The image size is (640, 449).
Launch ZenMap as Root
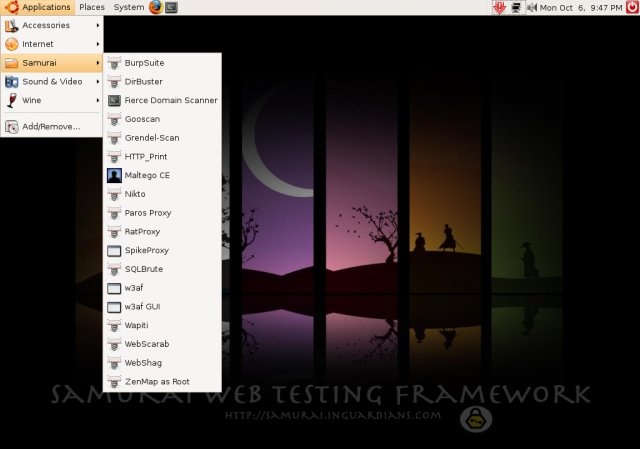[x=162, y=382]
